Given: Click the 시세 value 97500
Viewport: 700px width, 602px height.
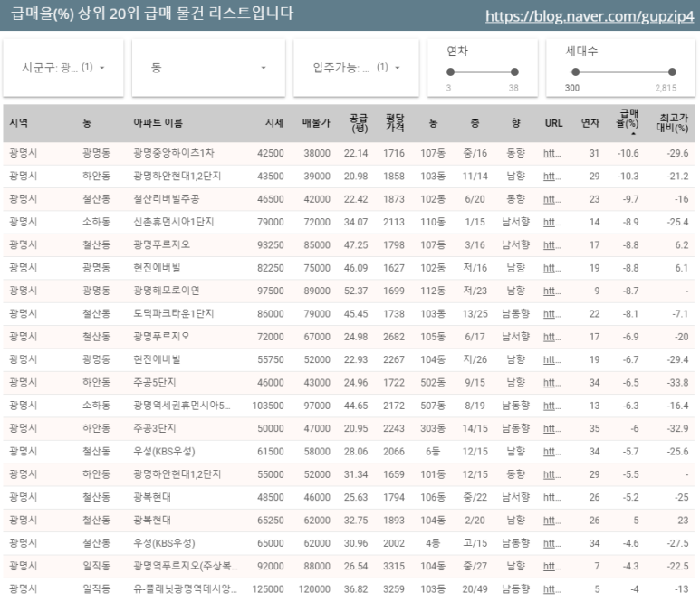Looking at the screenshot, I should 271,291.
